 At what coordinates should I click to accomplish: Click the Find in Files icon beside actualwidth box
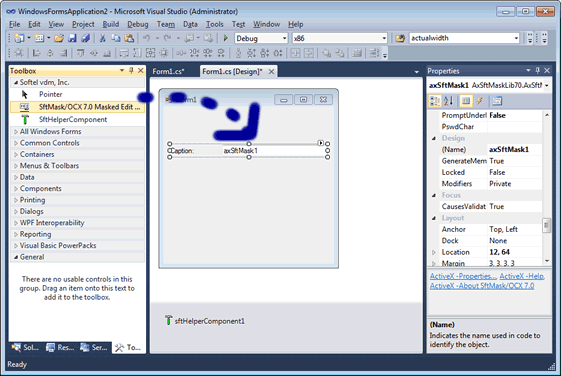tap(400, 38)
